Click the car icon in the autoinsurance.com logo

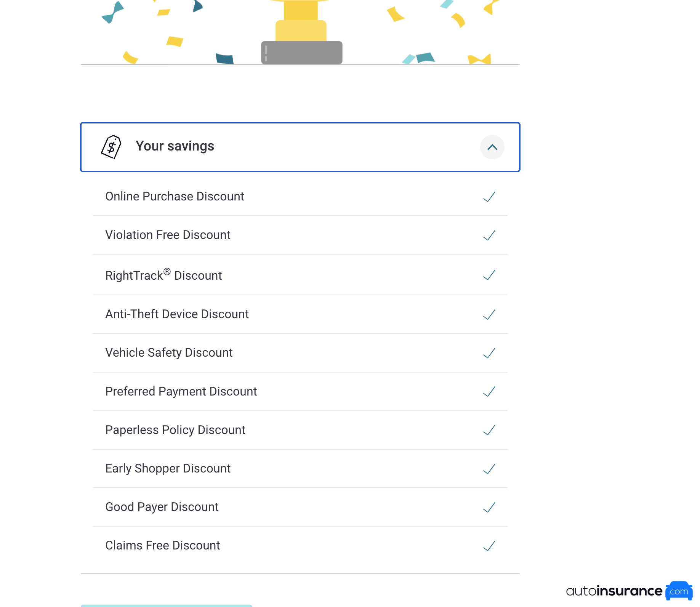click(678, 591)
